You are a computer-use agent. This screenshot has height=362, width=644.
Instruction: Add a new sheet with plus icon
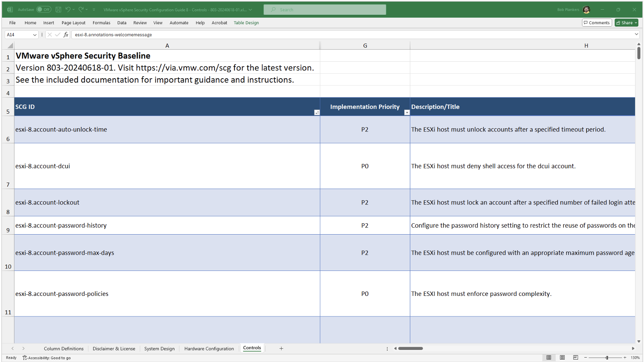tap(281, 348)
